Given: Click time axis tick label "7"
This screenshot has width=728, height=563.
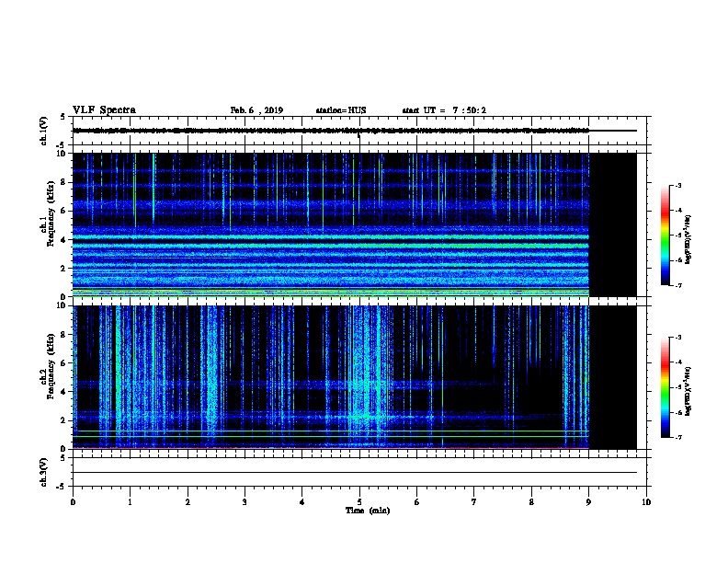Looking at the screenshot, I should click(474, 501).
